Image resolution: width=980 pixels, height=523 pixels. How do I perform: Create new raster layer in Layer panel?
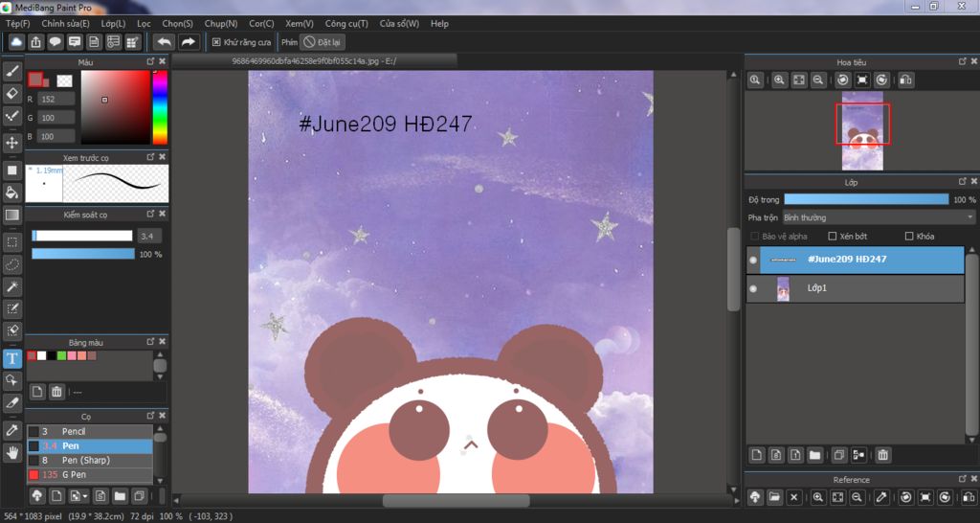pos(756,455)
